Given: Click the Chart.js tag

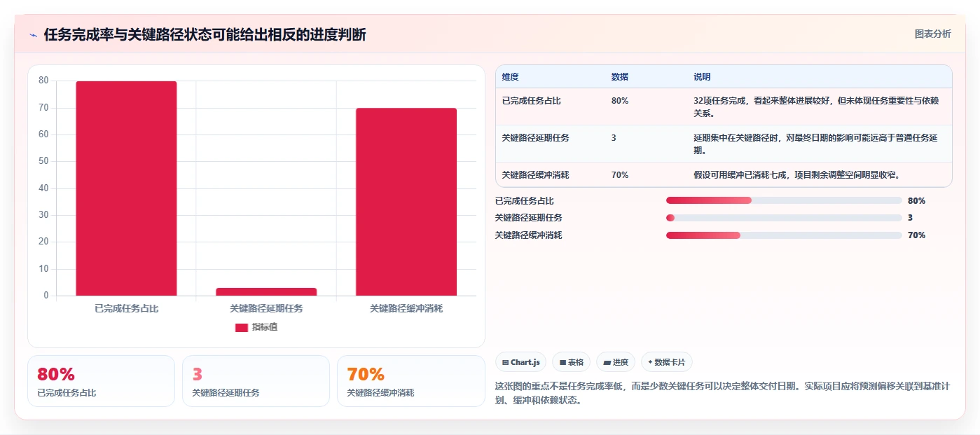Looking at the screenshot, I should (x=520, y=362).
